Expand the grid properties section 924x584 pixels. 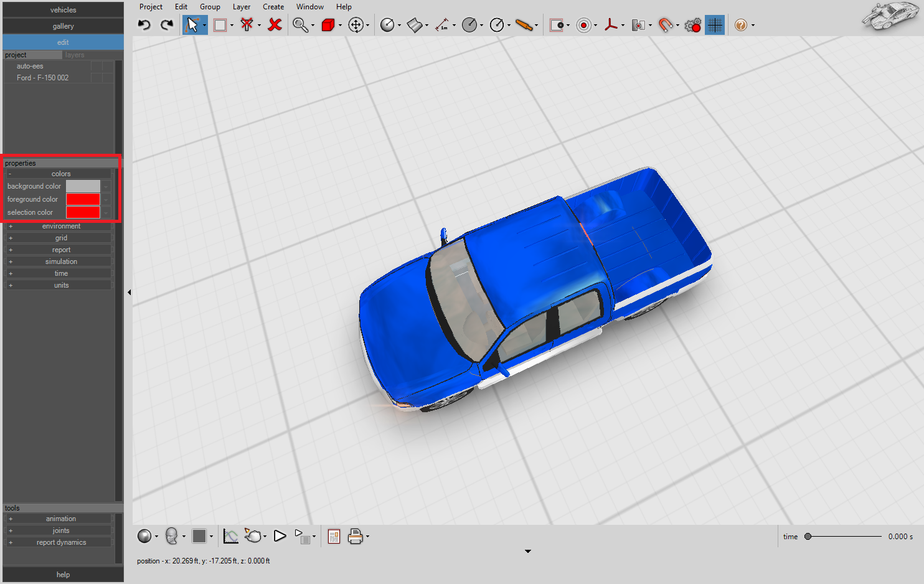pos(59,238)
